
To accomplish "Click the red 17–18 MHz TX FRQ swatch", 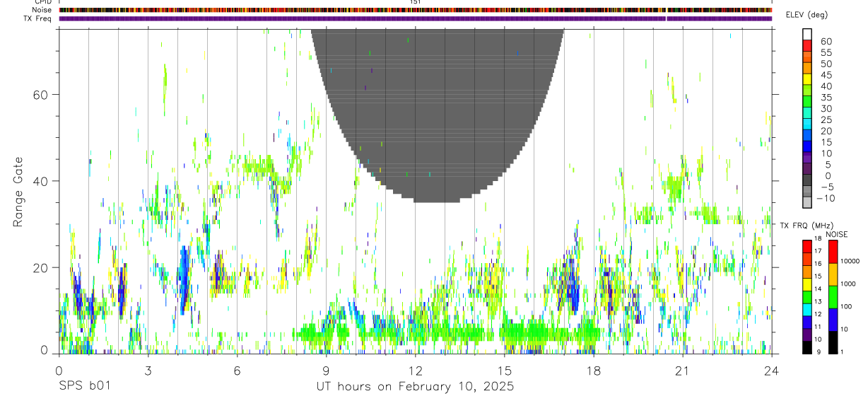I will point(807,245).
